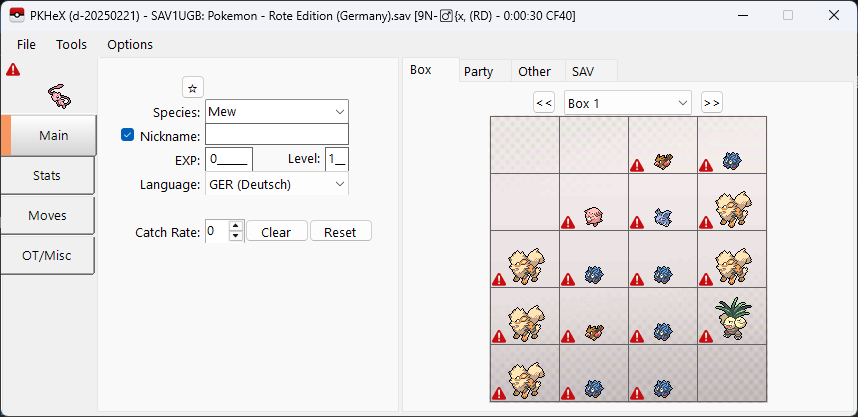Screen dimensions: 858x417
Task: Decrease Catch Rate with down arrow
Action: point(236,237)
